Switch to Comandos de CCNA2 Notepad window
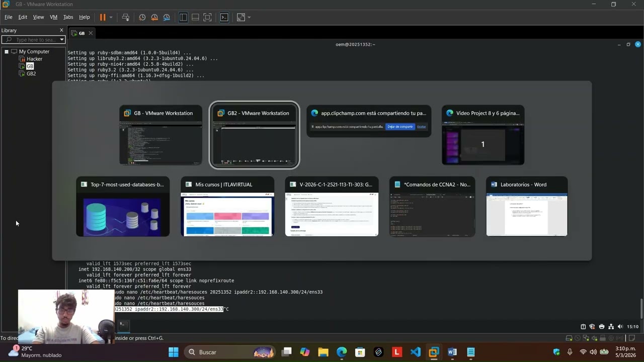The height and width of the screenshot is (362, 644). click(432, 206)
